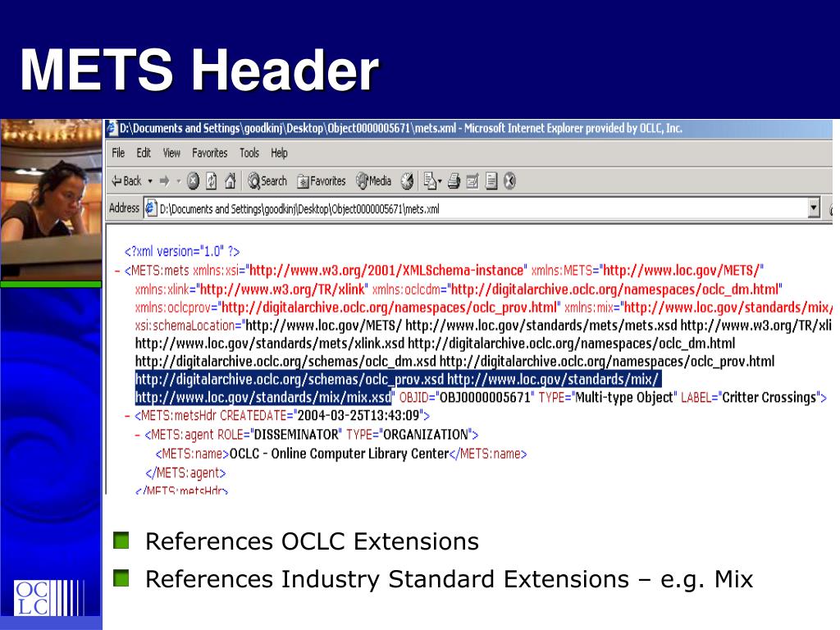This screenshot has height=630, width=840.
Task: Click the TYPE value ORGANIZATION
Action: click(426, 435)
